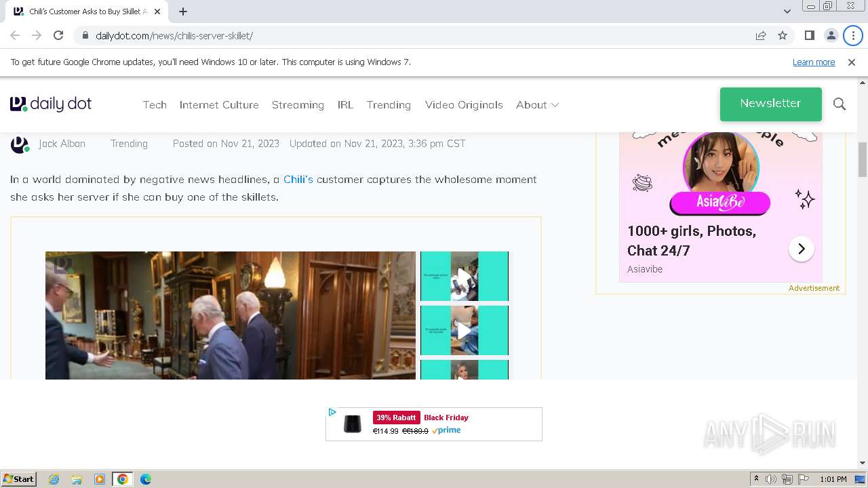The width and height of the screenshot is (868, 488).
Task: Go forward with browser forward arrow
Action: tap(37, 35)
